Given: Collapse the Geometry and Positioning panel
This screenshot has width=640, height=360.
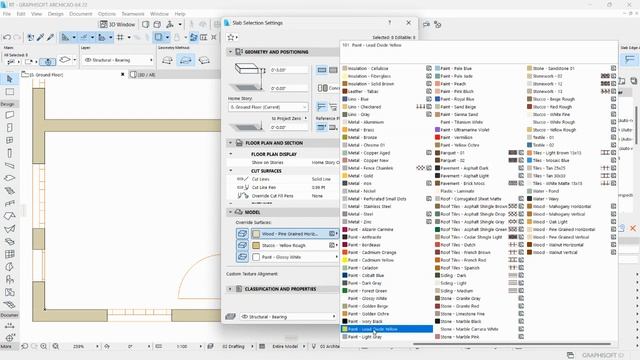Looking at the screenshot, I should [230, 52].
